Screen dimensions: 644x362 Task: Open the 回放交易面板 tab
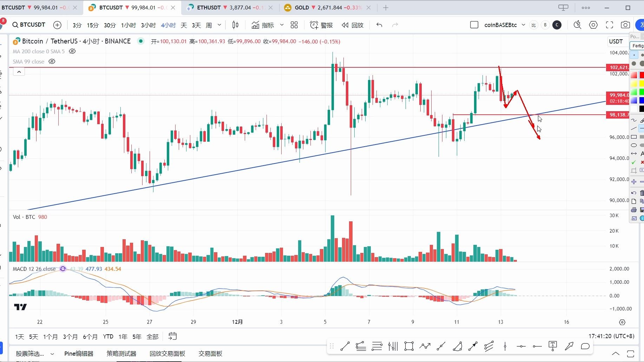point(167,354)
